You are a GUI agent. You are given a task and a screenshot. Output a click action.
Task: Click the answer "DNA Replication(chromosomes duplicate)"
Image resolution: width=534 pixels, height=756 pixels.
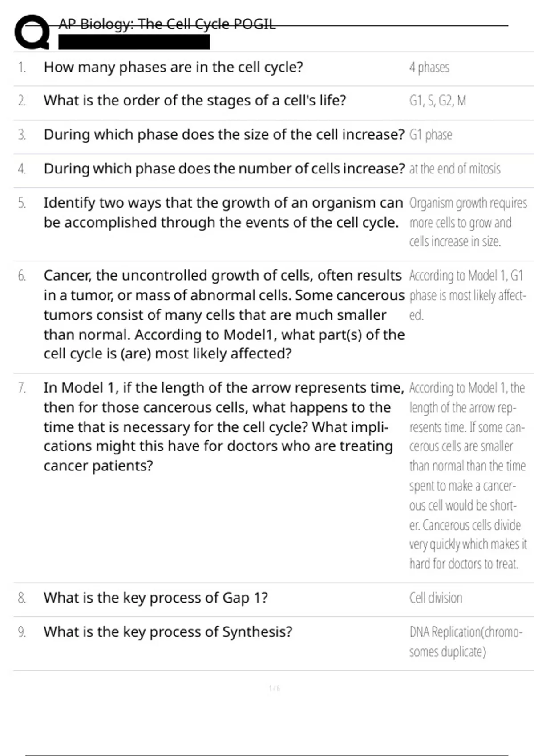[x=465, y=642]
